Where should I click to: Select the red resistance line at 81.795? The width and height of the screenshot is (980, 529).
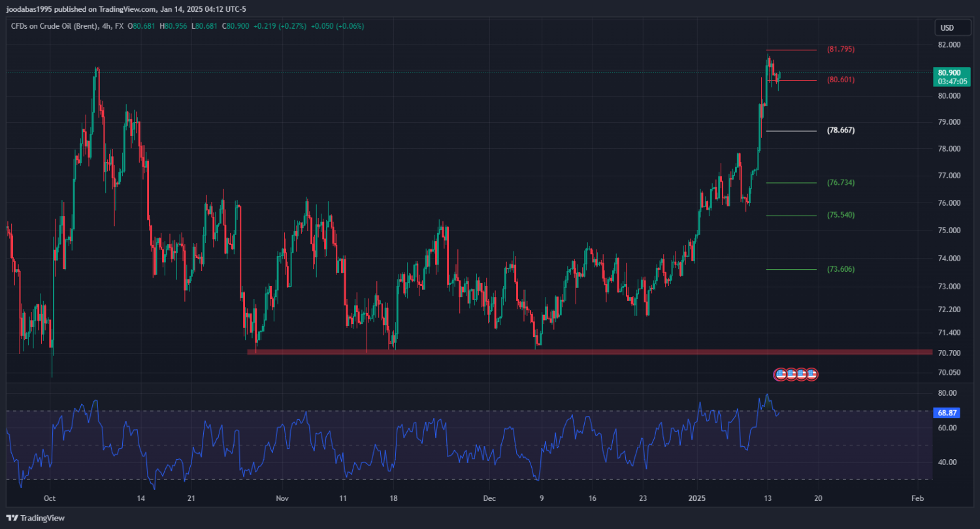791,50
